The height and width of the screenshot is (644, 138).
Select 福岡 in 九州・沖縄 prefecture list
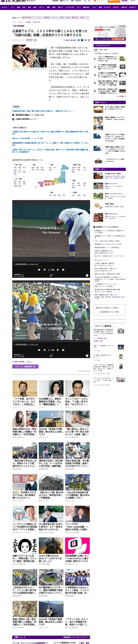coord(15,182)
